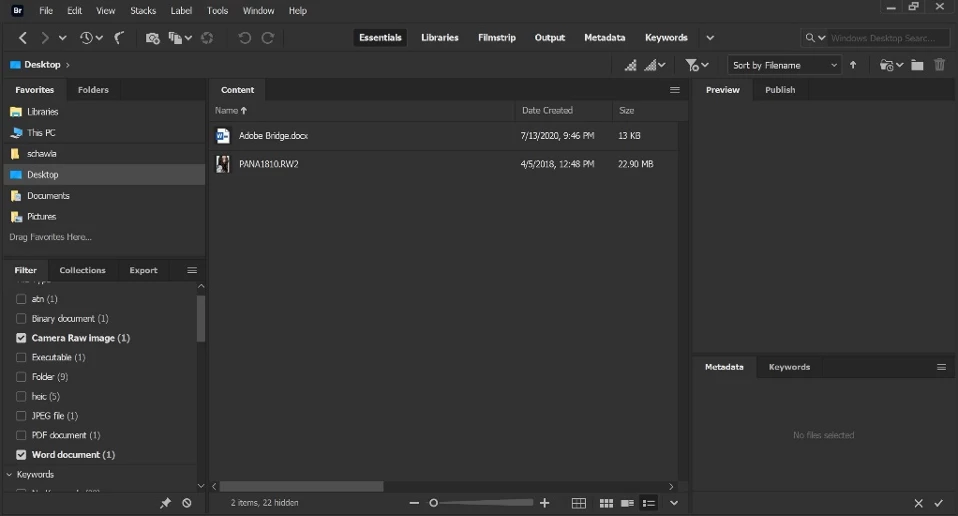Check the atn (1) filter
958x516 pixels.
pos(21,299)
